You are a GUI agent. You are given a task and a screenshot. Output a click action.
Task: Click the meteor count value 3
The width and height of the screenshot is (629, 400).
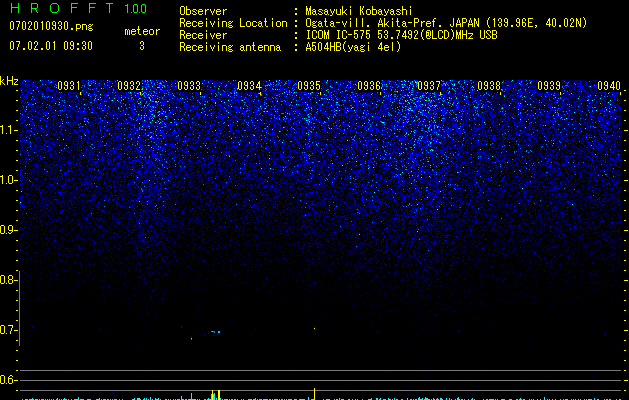[x=142, y=46]
